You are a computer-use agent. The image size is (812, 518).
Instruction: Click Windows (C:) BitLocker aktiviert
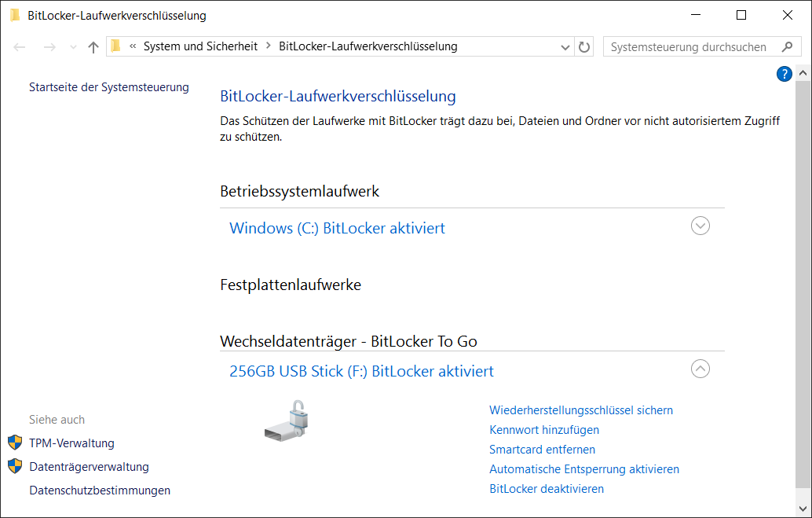pyautogui.click(x=337, y=228)
